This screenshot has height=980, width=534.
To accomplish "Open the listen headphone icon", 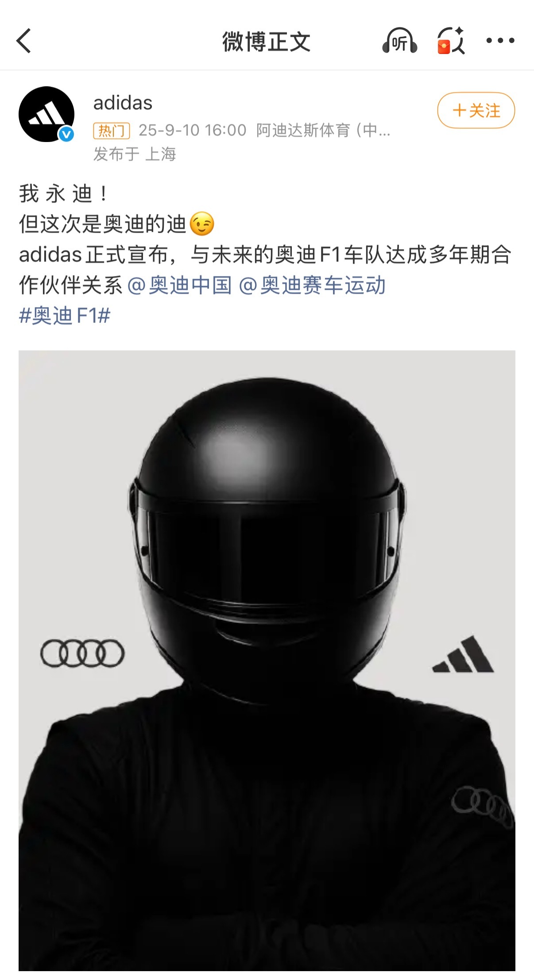I will click(399, 41).
